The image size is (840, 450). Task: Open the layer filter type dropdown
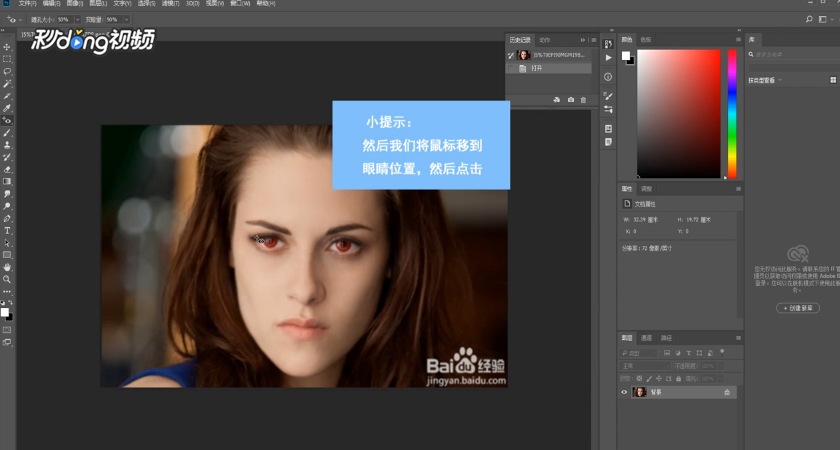click(639, 353)
